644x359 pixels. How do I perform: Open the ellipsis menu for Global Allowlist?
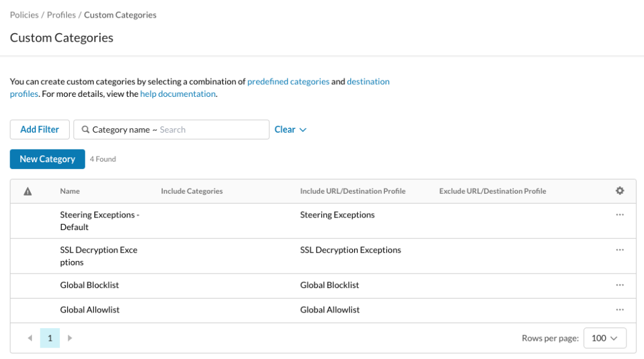point(619,310)
